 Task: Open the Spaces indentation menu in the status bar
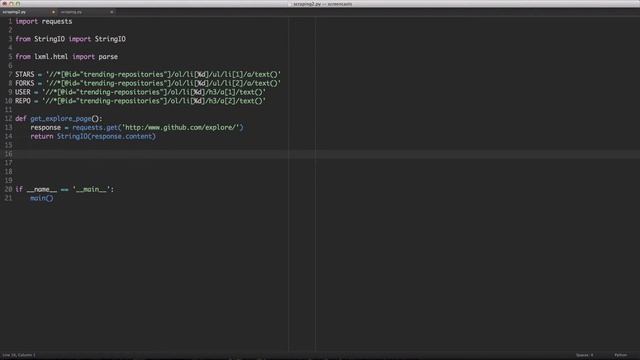coord(584,355)
